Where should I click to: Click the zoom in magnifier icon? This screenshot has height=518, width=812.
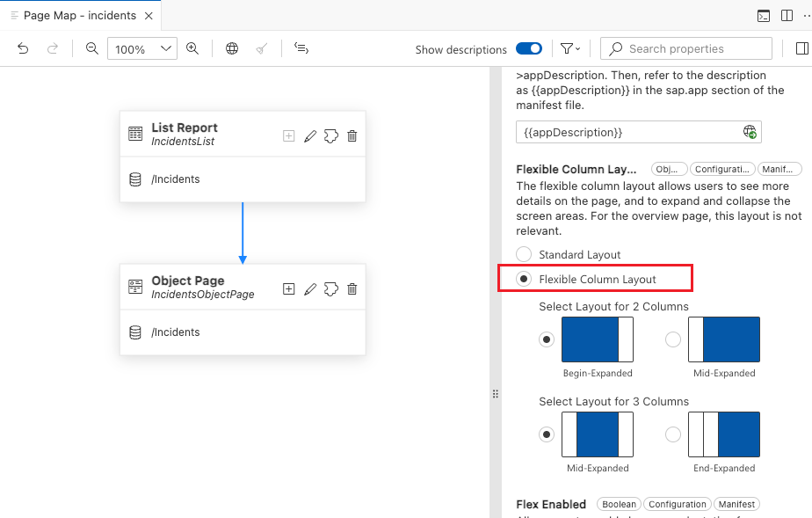(192, 49)
